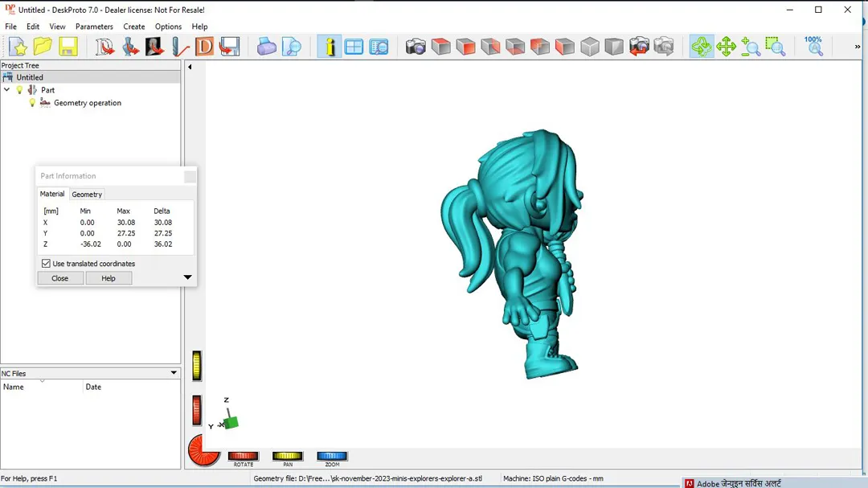Click the blue ZOOM thumbwheel
This screenshot has height=488, width=868.
point(332,456)
